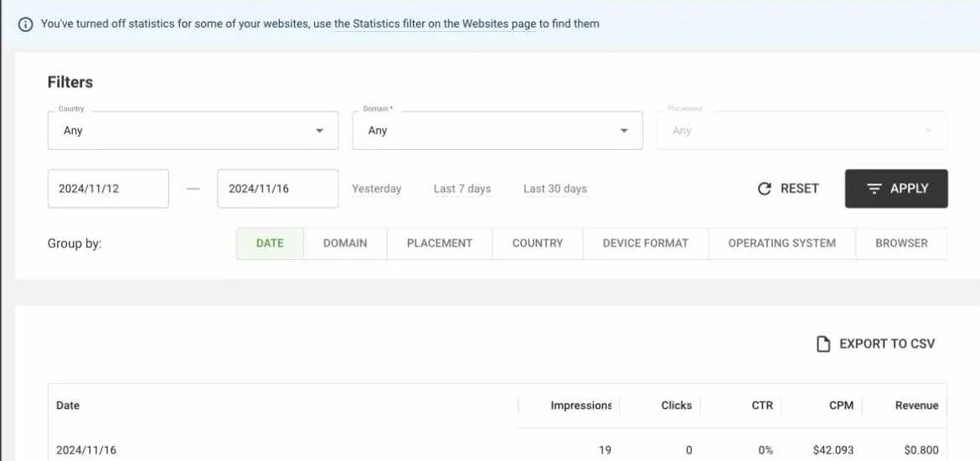Select the Yesterday date shortcut
980x461 pixels.
pyautogui.click(x=376, y=189)
